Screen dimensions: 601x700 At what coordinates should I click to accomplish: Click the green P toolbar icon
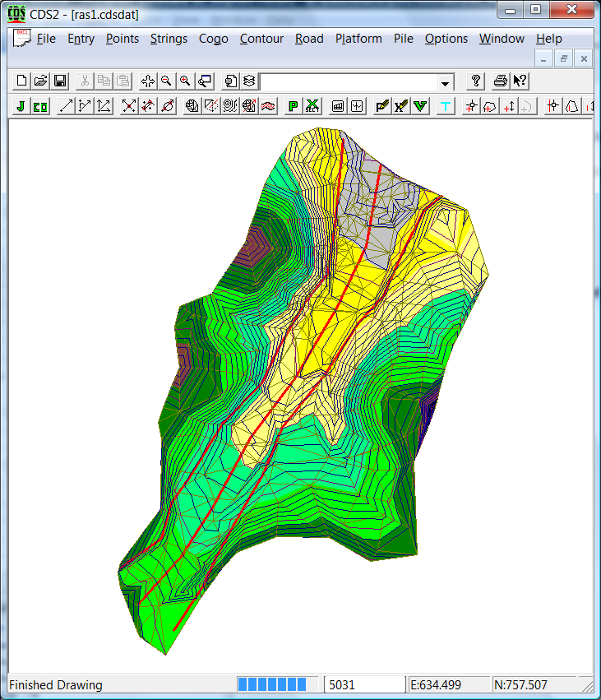point(293,106)
